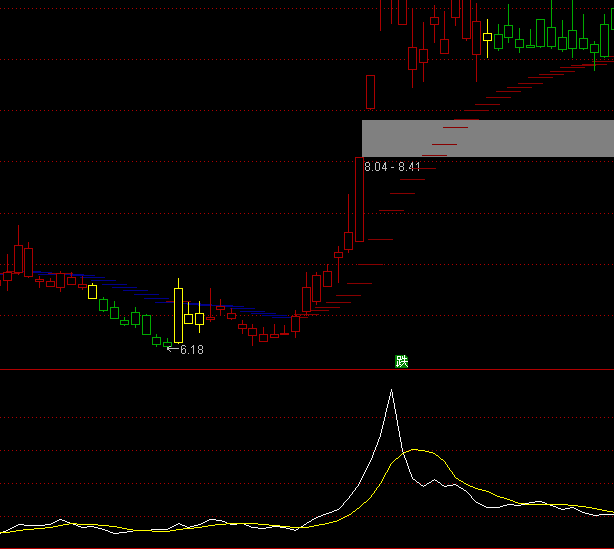Image resolution: width=614 pixels, height=549 pixels.
Task: Click the upper red dash inside the gray zone
Action: [x=456, y=127]
